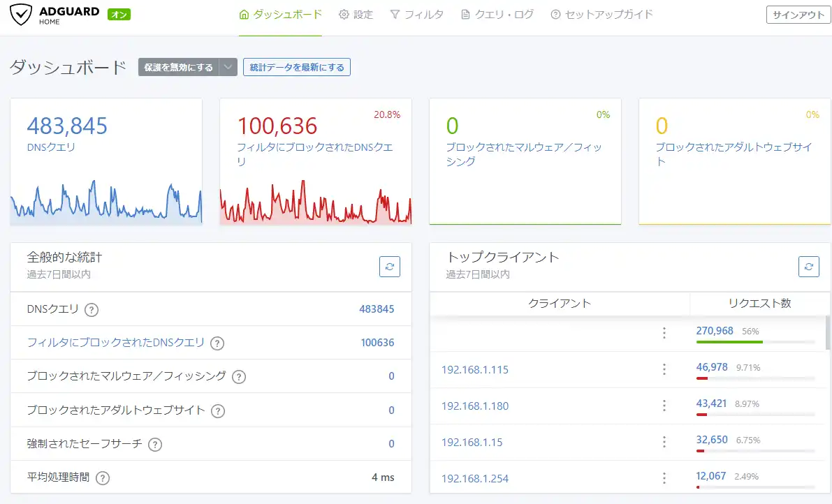Viewport: 832px width, 504px height.
Task: Open the フィルタ menu
Action: click(416, 14)
